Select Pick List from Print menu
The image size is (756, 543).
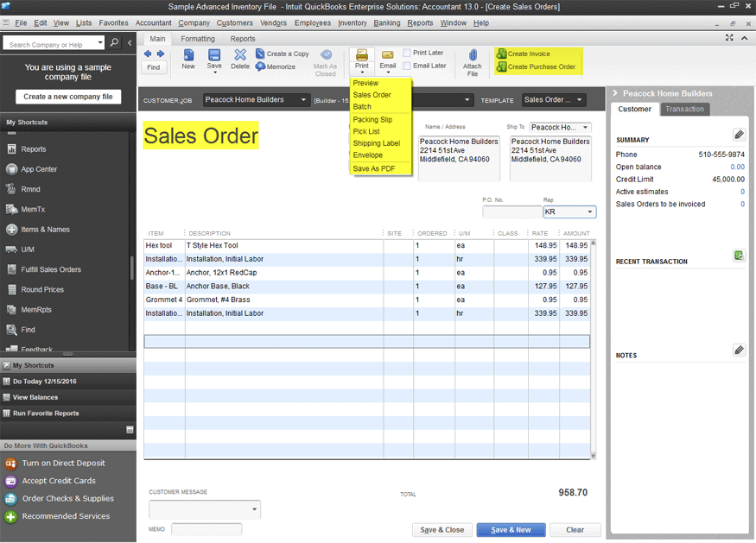click(366, 131)
